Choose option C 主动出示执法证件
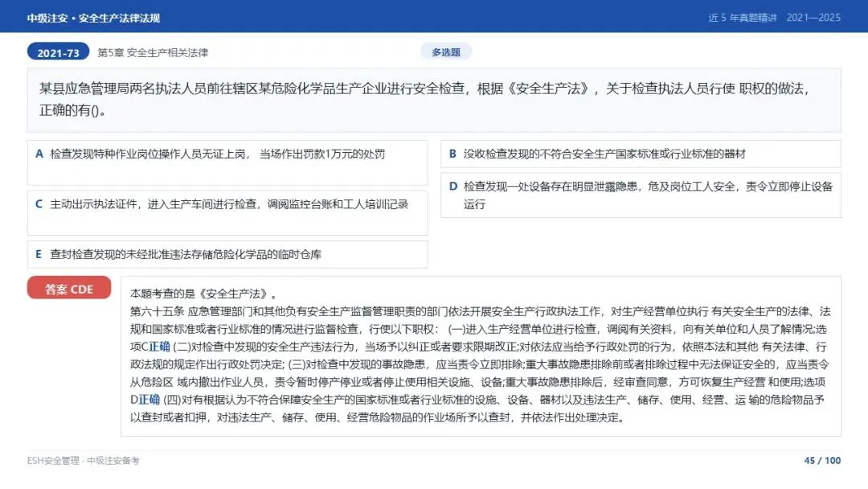This screenshot has height=489, width=868. coord(227,212)
